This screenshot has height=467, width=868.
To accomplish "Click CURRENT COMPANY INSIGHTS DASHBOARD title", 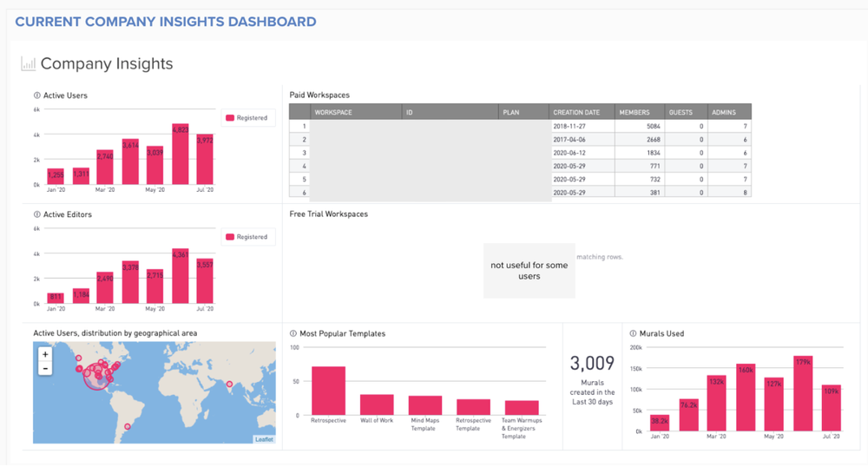I will click(x=166, y=22).
